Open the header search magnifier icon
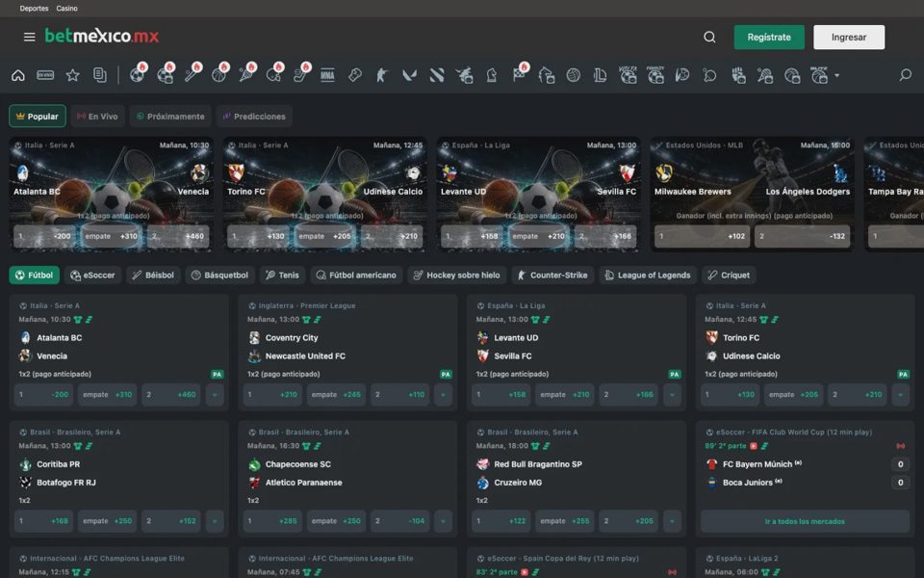This screenshot has height=578, width=924. coord(709,38)
